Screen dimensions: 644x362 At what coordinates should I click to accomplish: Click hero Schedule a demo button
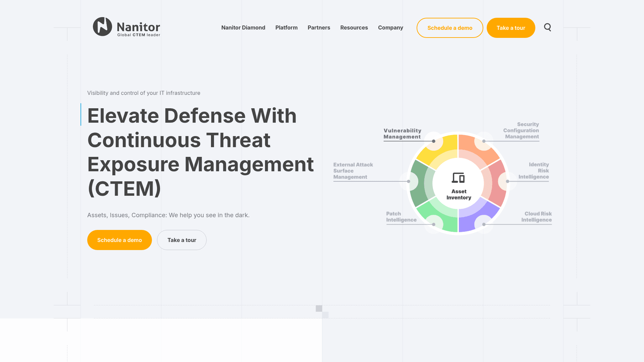pos(119,240)
